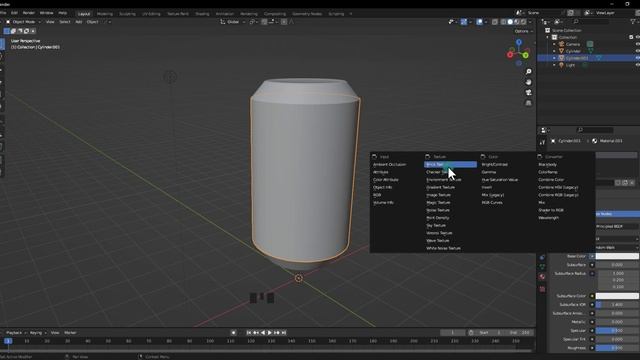Screen dimensions: 640x360
Task: Select wireframe viewport shading icon
Action: point(503,22)
